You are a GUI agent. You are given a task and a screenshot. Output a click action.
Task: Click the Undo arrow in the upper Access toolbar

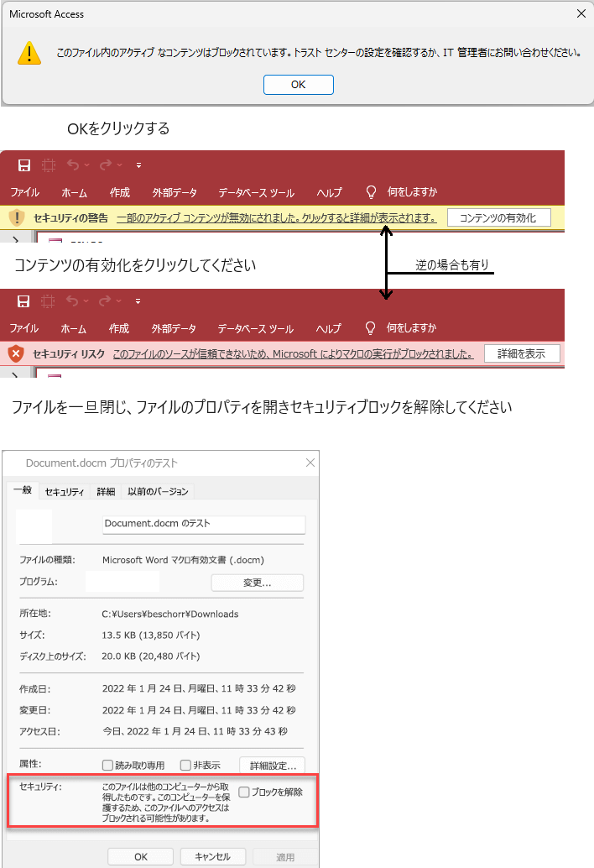(x=73, y=165)
